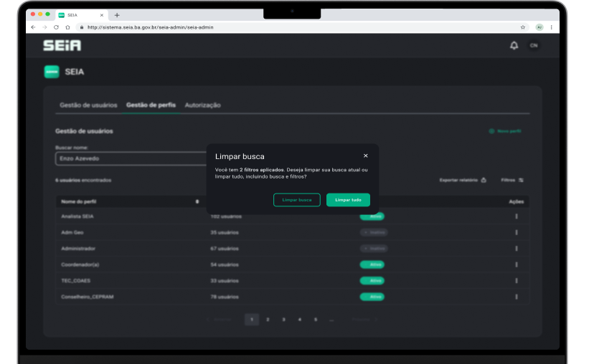Open actions menu for TEC_COAES row

[516, 281]
